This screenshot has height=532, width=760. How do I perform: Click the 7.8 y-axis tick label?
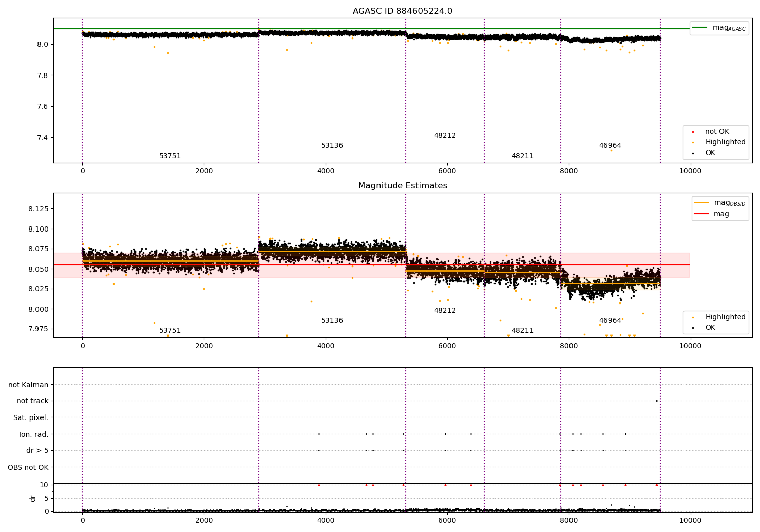tap(43, 75)
